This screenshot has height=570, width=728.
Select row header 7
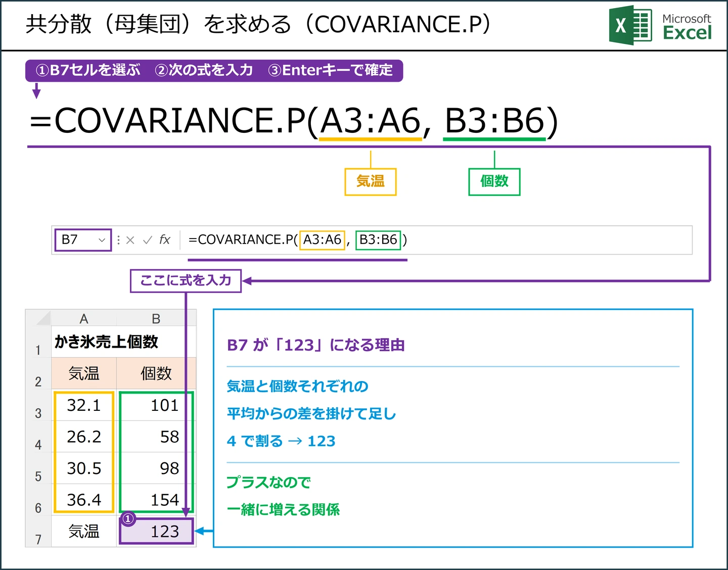(x=38, y=532)
